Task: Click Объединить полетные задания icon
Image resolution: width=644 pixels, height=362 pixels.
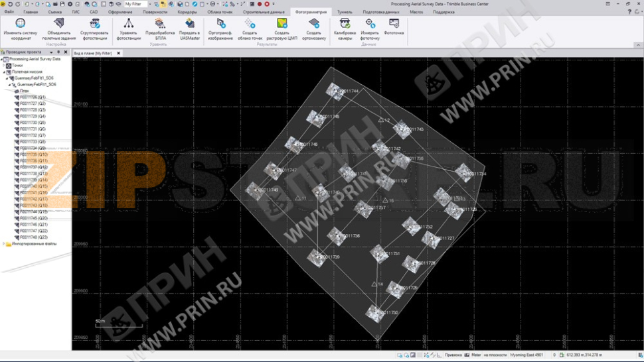Action: pos(58,23)
